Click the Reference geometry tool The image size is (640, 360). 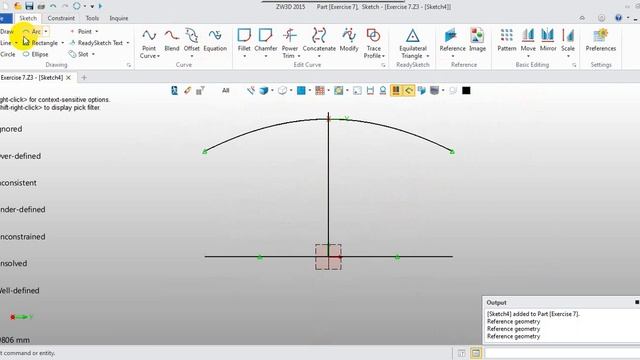pos(452,40)
